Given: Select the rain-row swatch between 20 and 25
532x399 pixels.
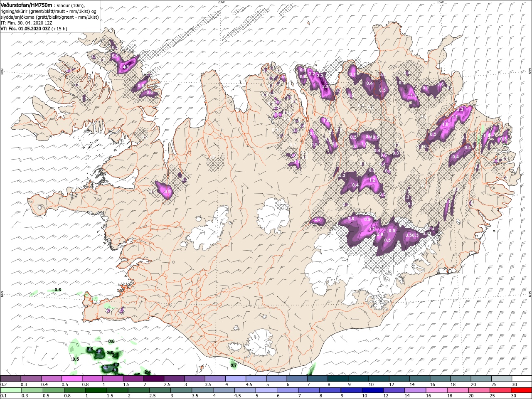Looking at the screenshot, I should pyautogui.click(x=479, y=390).
